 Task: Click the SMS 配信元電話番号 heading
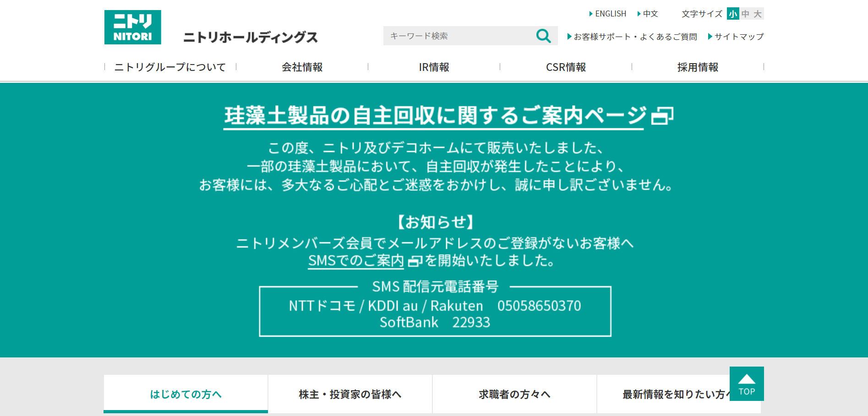click(x=435, y=287)
